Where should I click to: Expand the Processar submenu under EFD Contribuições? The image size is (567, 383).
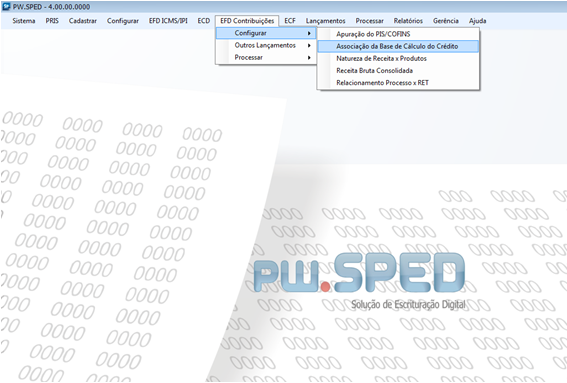tap(266, 58)
